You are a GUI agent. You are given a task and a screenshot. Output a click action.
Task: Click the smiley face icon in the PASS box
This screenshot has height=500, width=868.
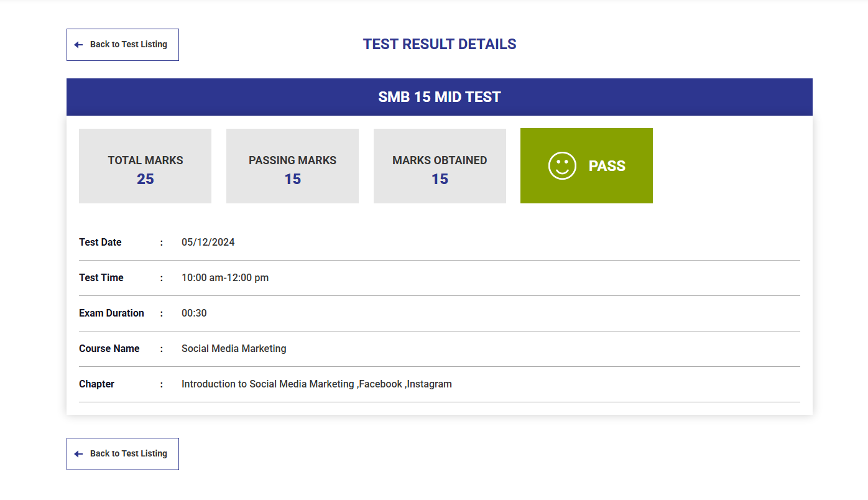562,166
